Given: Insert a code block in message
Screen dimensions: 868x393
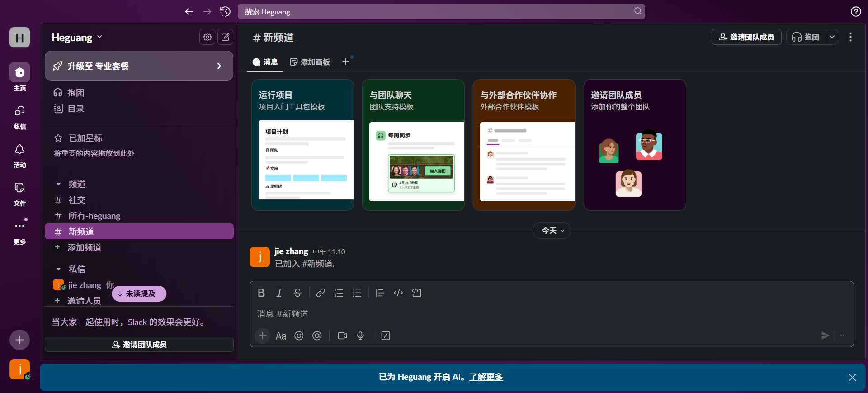Looking at the screenshot, I should click(416, 293).
